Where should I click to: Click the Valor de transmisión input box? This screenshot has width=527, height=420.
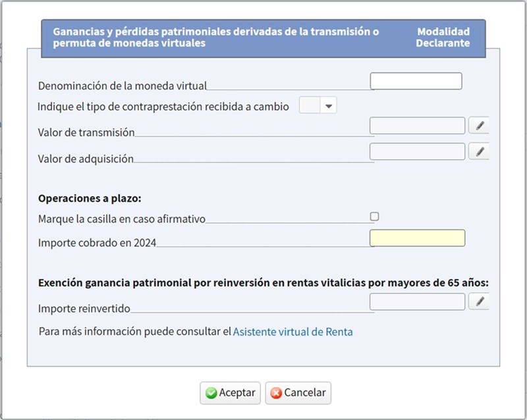pyautogui.click(x=418, y=125)
